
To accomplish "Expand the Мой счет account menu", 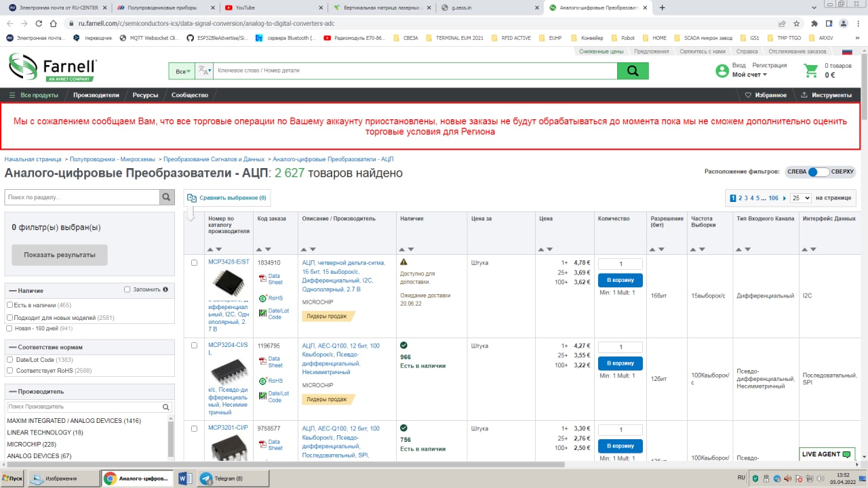I will 749,75.
